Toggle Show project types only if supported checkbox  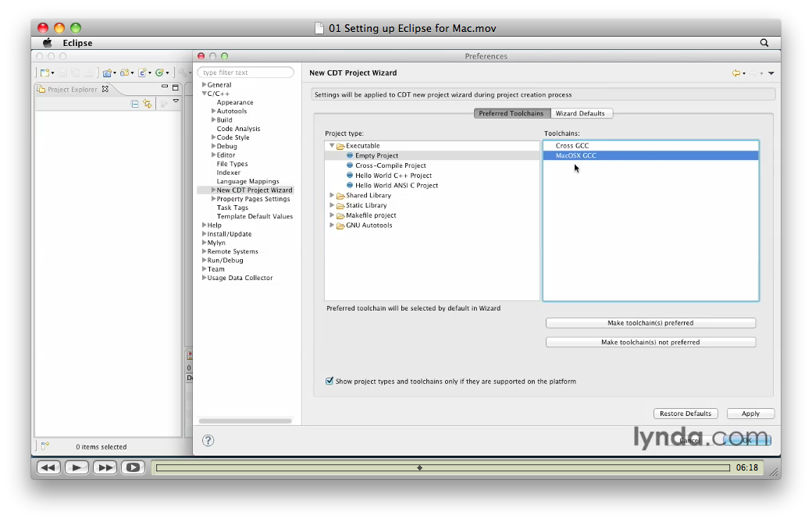[329, 381]
